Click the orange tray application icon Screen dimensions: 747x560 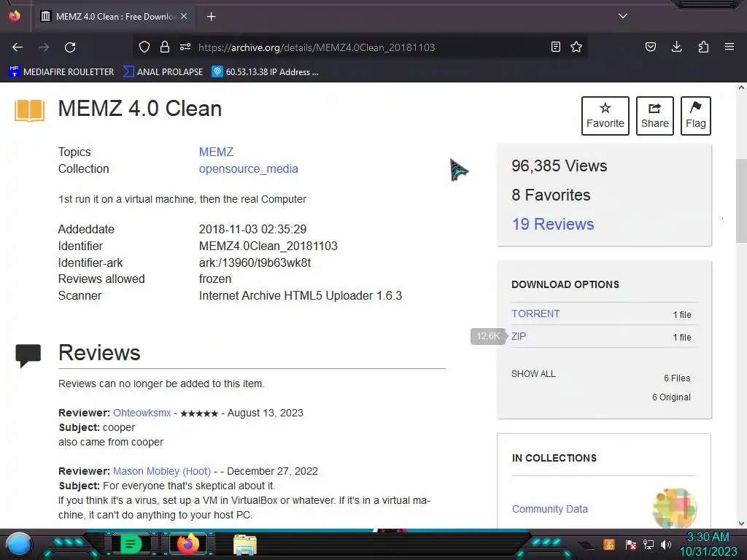(609, 544)
